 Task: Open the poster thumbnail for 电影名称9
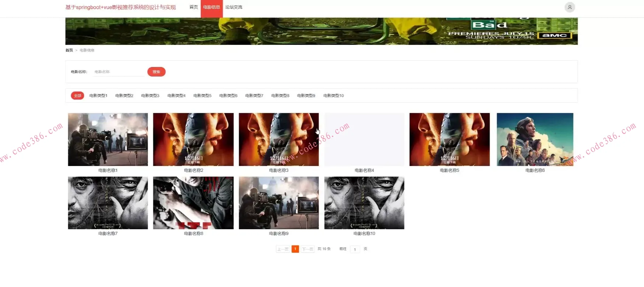(x=279, y=203)
